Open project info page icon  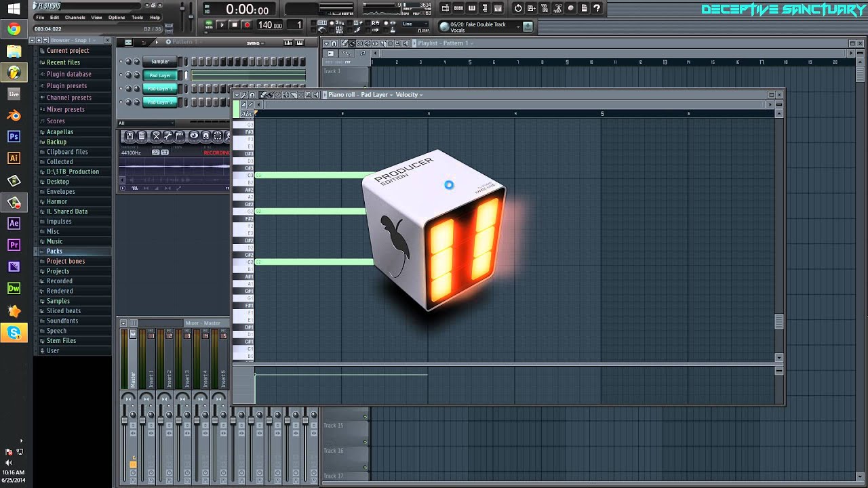coord(584,8)
